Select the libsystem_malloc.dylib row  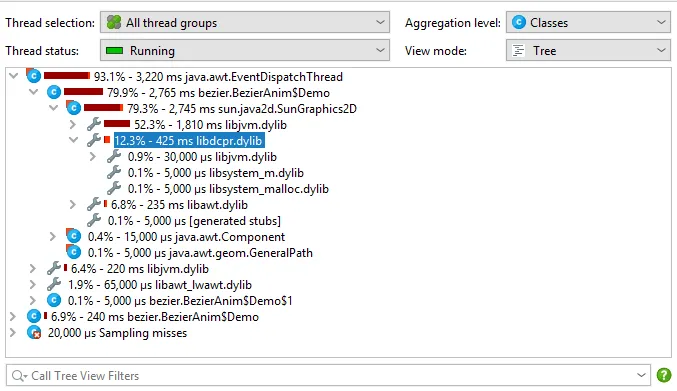coord(228,189)
